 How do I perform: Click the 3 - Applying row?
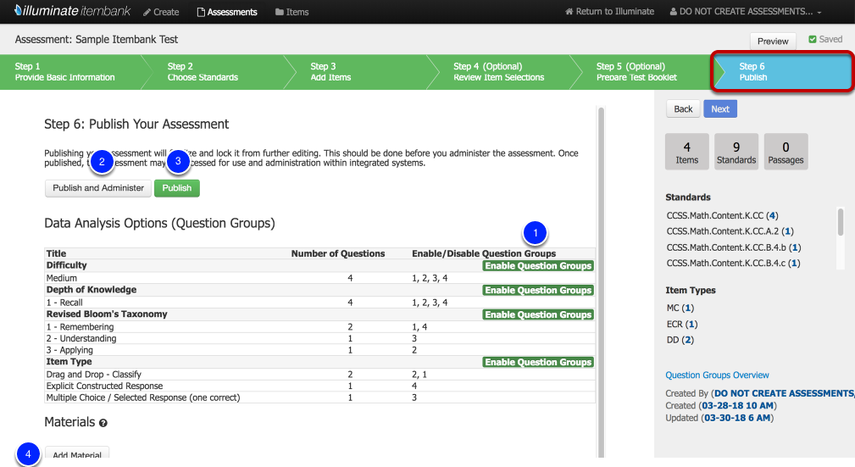click(320, 350)
